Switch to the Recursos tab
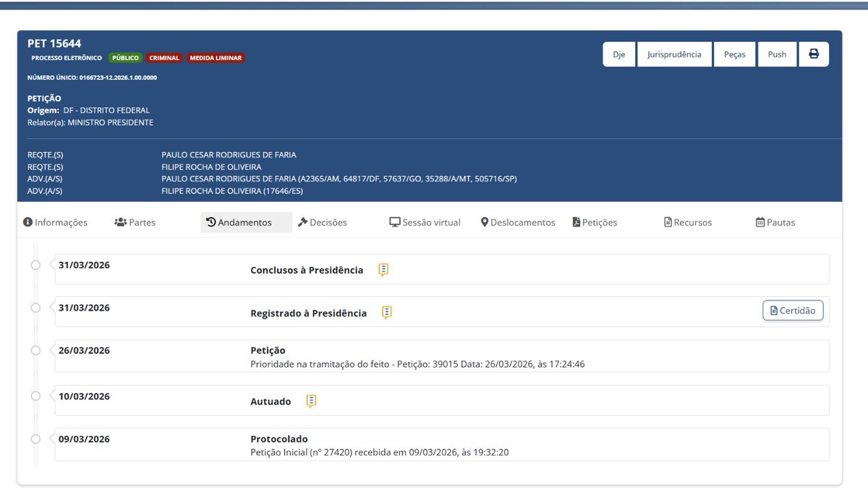 688,222
